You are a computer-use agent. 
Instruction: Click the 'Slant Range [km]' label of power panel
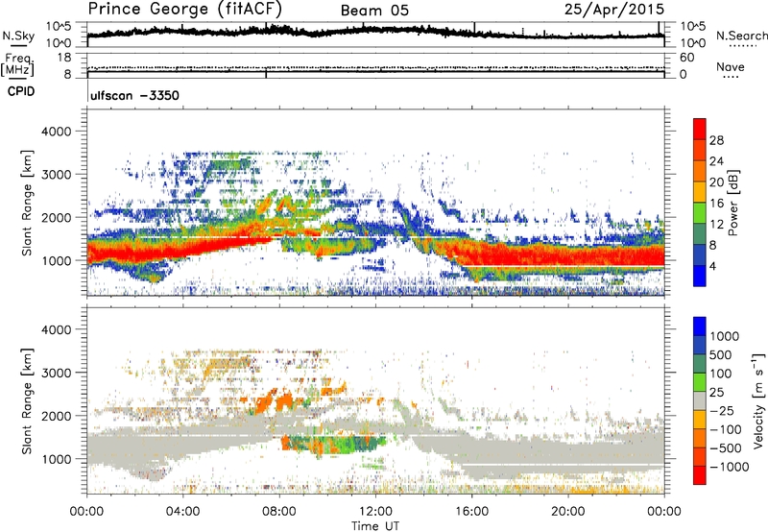point(27,203)
